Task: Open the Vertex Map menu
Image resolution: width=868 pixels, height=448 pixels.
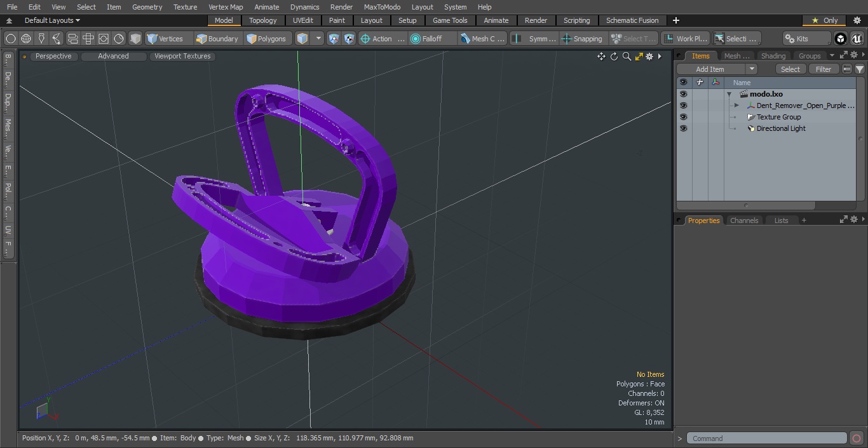Action: coord(226,7)
